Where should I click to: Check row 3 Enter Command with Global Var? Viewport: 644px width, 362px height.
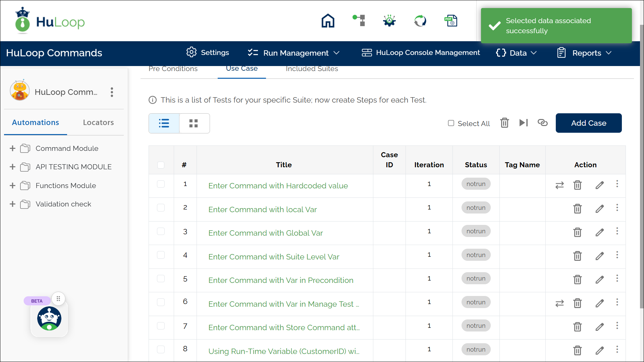coord(161,231)
